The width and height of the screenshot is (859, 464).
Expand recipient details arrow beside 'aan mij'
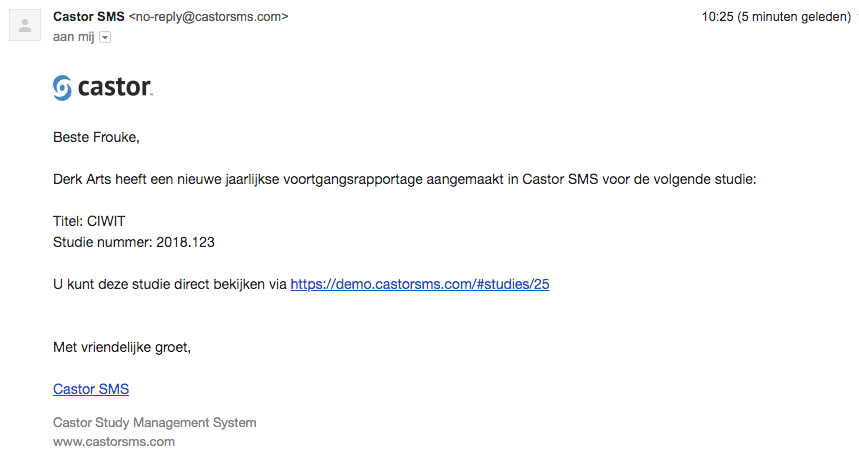tap(105, 37)
